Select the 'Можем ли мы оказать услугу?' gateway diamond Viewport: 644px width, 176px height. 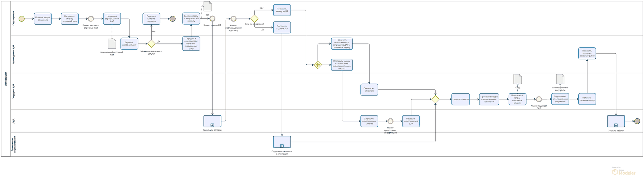[151, 44]
